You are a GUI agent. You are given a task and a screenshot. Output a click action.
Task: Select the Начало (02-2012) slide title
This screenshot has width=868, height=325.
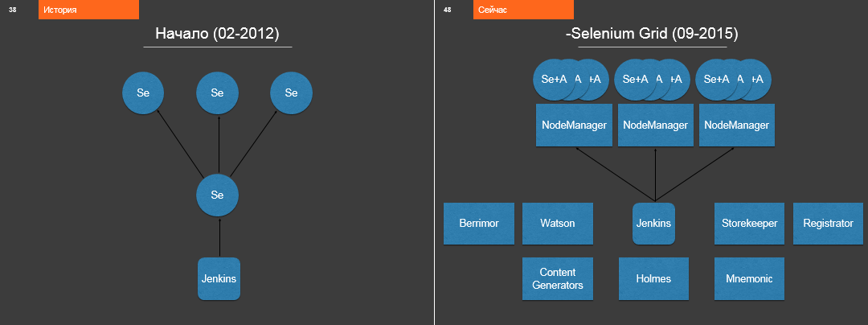(217, 34)
